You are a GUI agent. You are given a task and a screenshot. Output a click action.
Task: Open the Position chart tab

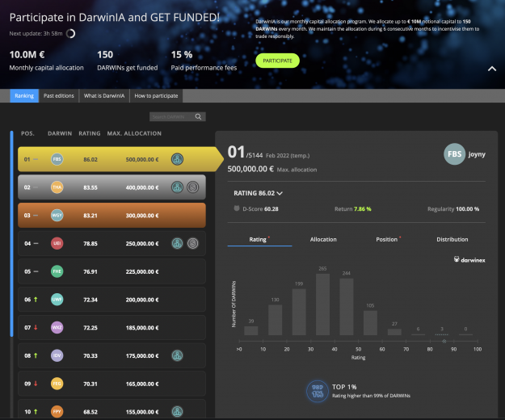[x=388, y=239]
